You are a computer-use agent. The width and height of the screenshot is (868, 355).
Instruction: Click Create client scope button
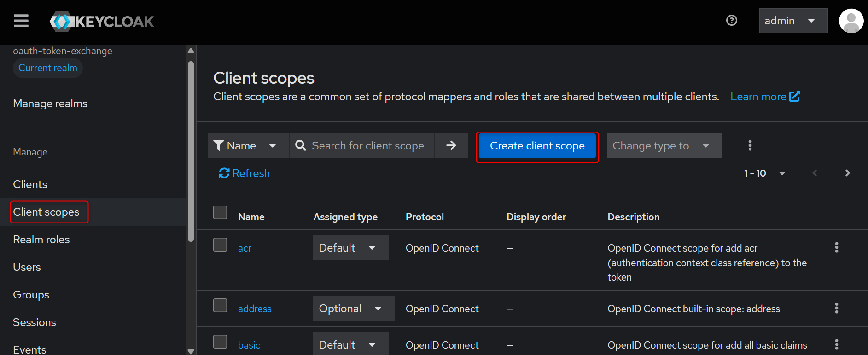pos(537,146)
